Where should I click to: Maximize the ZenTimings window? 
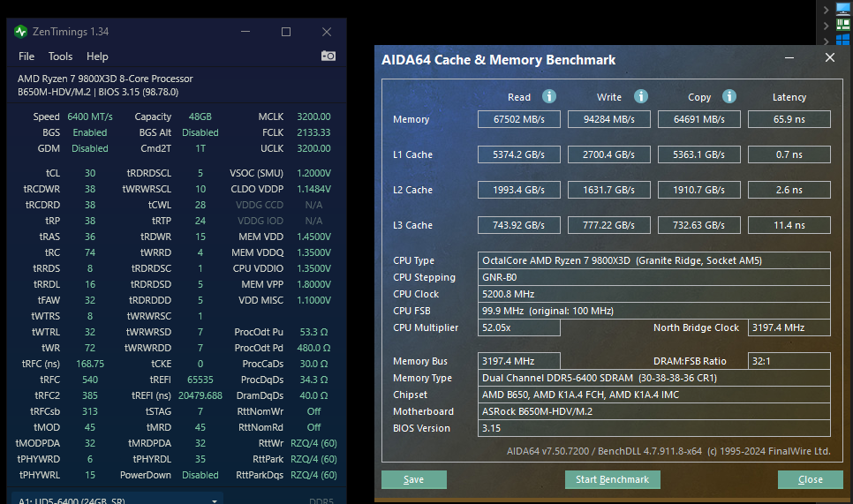pyautogui.click(x=285, y=32)
